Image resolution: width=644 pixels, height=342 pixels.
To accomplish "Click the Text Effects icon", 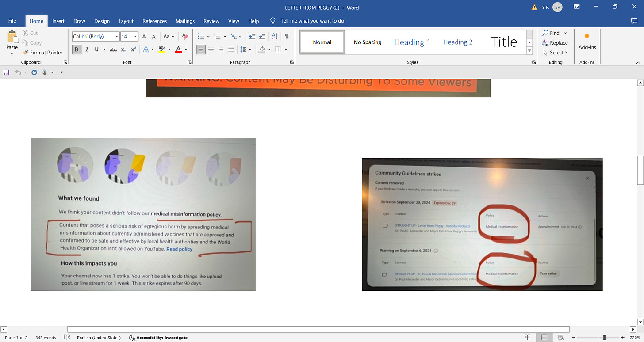I will point(146,49).
